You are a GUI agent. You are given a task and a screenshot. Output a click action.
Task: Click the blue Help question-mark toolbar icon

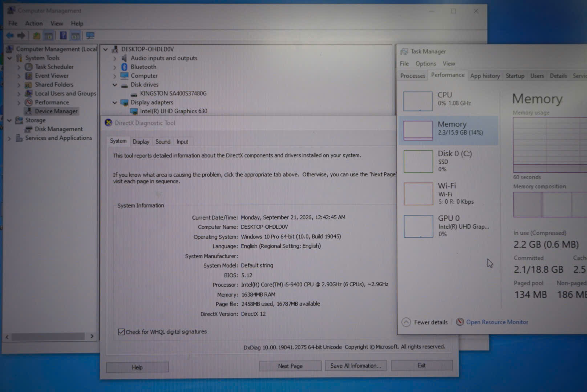click(63, 36)
